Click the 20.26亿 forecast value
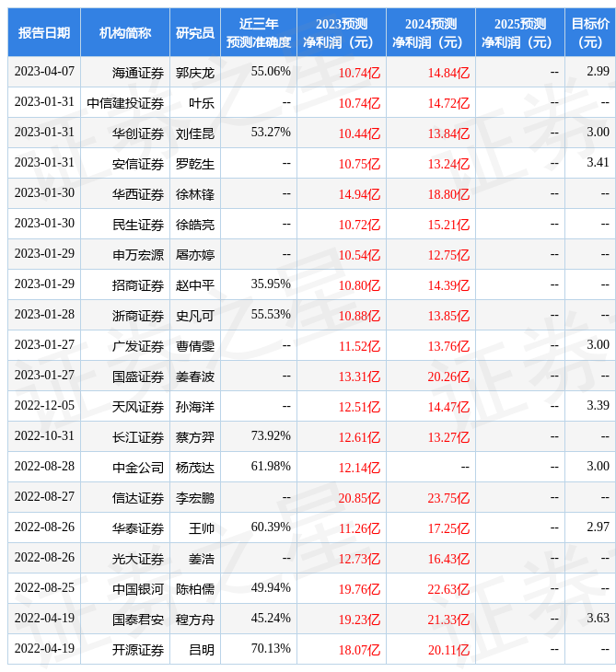 (448, 377)
